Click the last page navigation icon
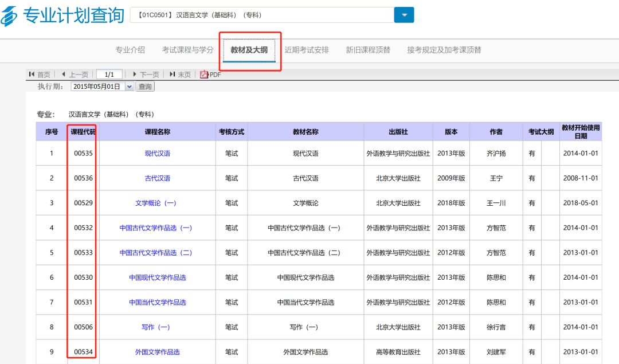Viewport: 619px width, 364px height. (x=172, y=73)
